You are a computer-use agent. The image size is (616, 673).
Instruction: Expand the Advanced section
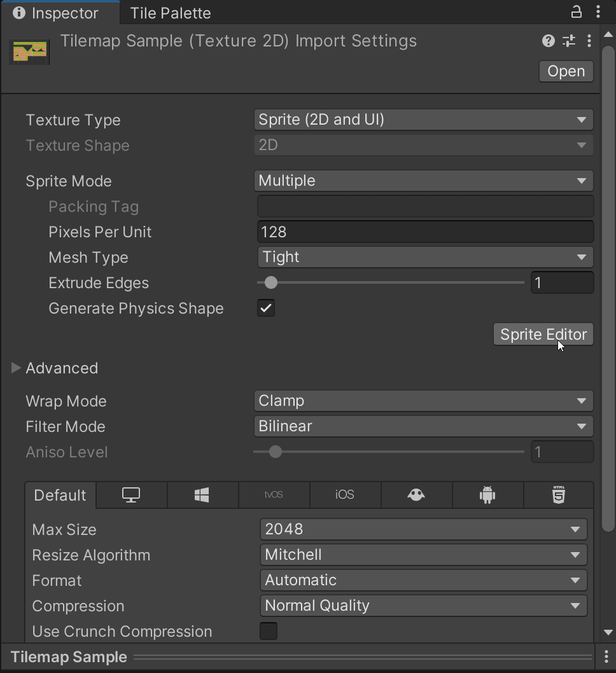coord(16,368)
